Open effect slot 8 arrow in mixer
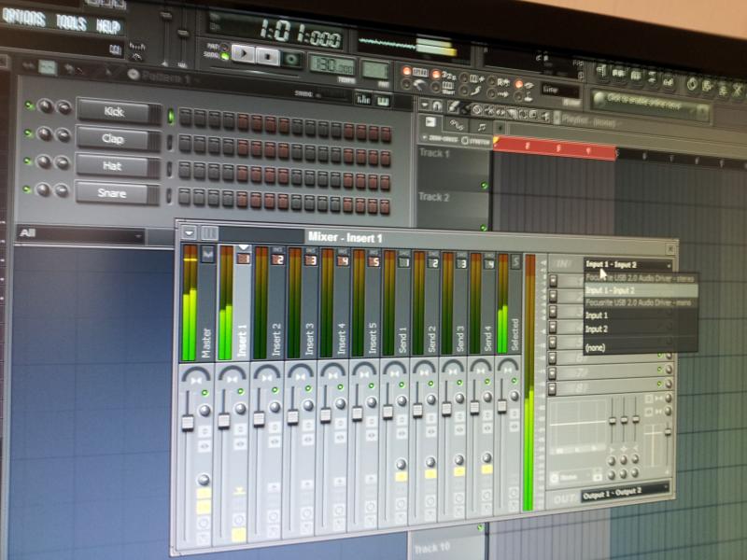Image resolution: width=747 pixels, height=560 pixels. tap(553, 388)
